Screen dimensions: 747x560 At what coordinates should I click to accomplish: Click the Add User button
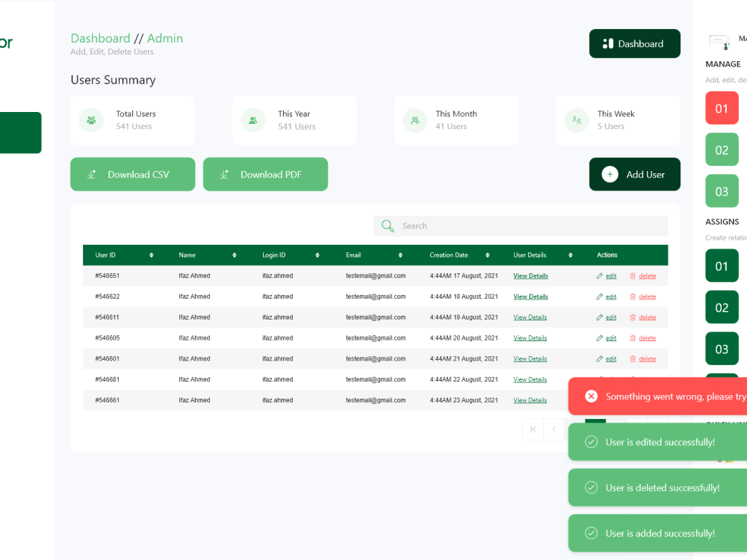[x=634, y=174]
